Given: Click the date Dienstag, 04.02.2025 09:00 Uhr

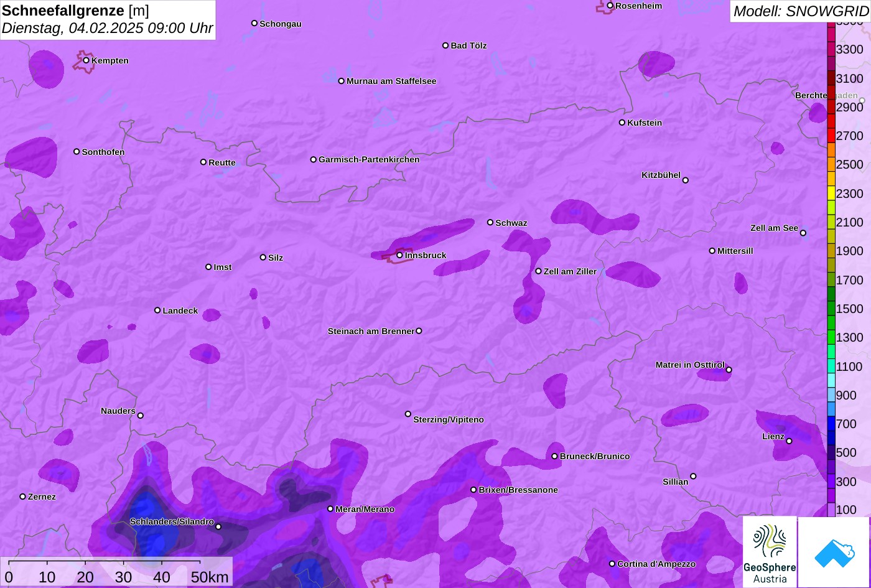Looking at the screenshot, I should [107, 28].
